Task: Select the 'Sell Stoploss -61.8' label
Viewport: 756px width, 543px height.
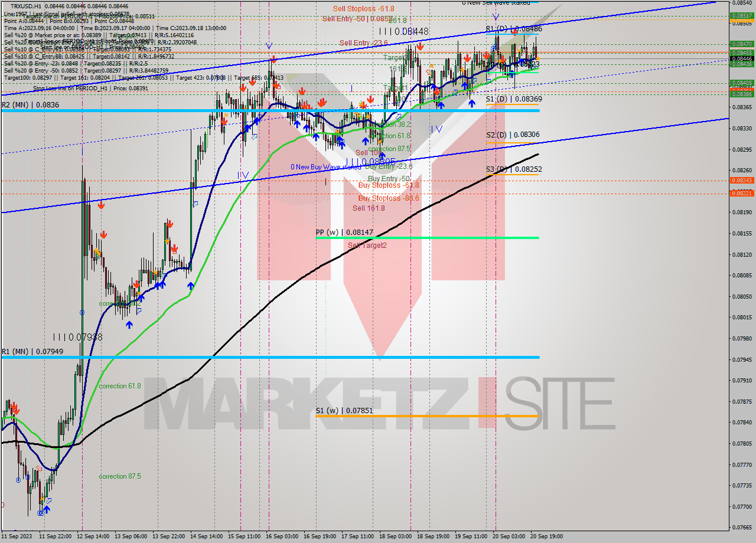Action: (363, 9)
